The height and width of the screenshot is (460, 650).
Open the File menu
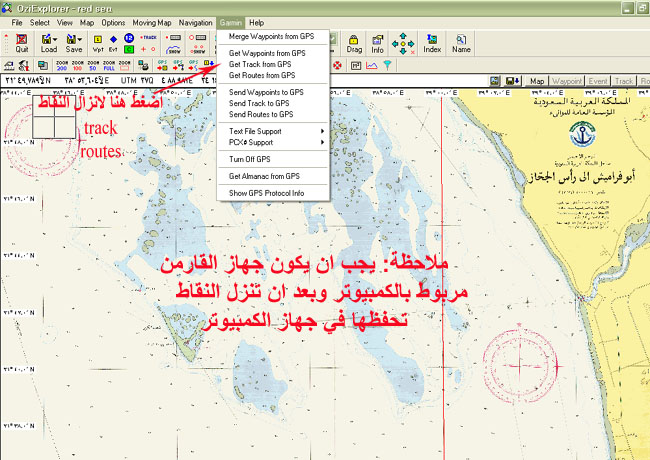pos(17,23)
